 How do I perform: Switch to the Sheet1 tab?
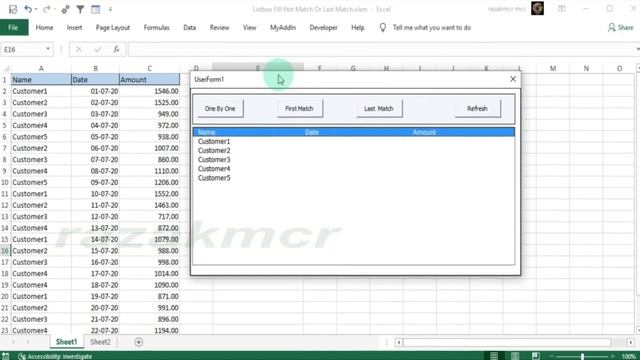pos(67,342)
